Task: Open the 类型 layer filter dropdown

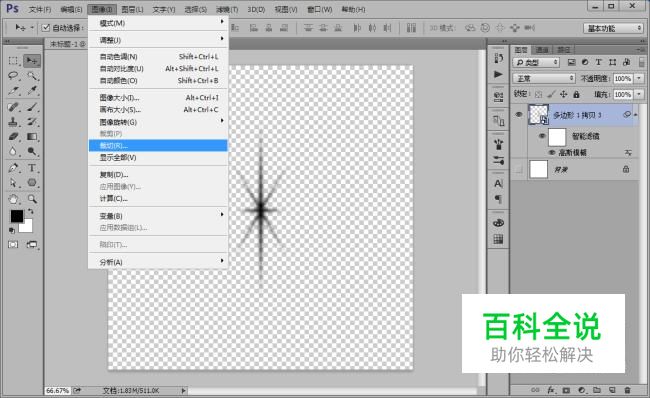Action: click(x=536, y=63)
